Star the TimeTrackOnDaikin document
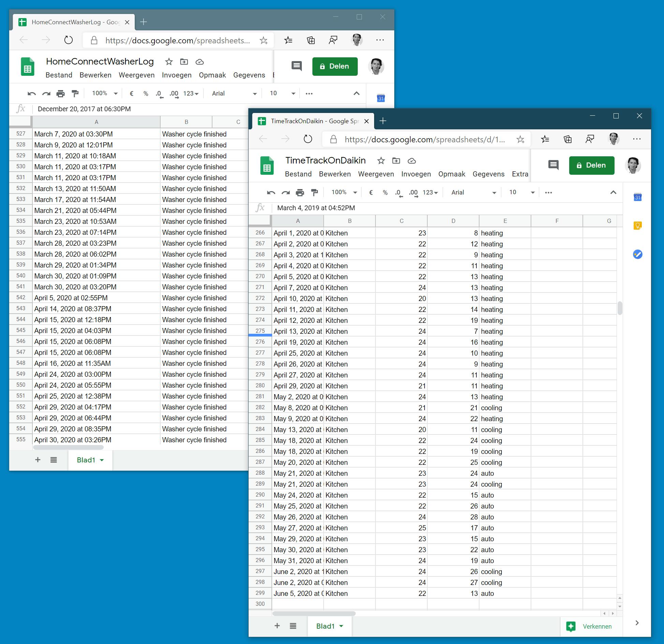This screenshot has width=664, height=644. [381, 161]
